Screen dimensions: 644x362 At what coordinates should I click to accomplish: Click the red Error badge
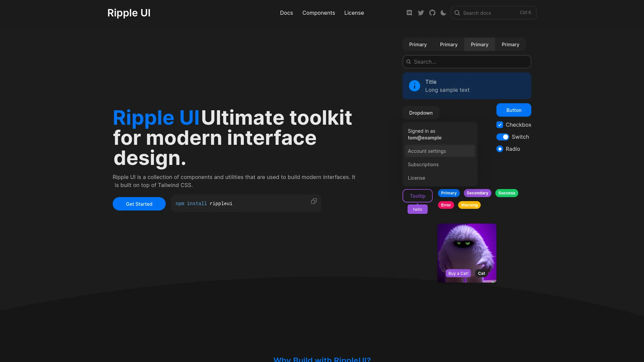pos(446,205)
